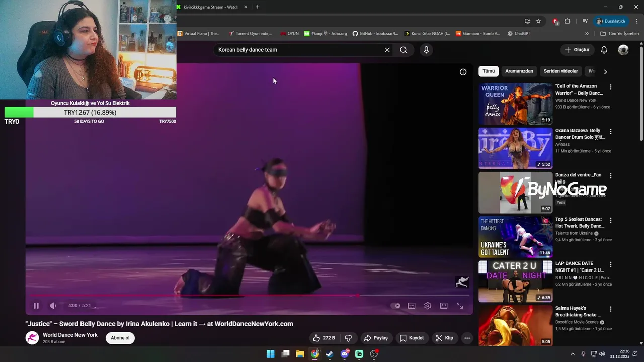Start voice search with the microphone

click(x=426, y=50)
